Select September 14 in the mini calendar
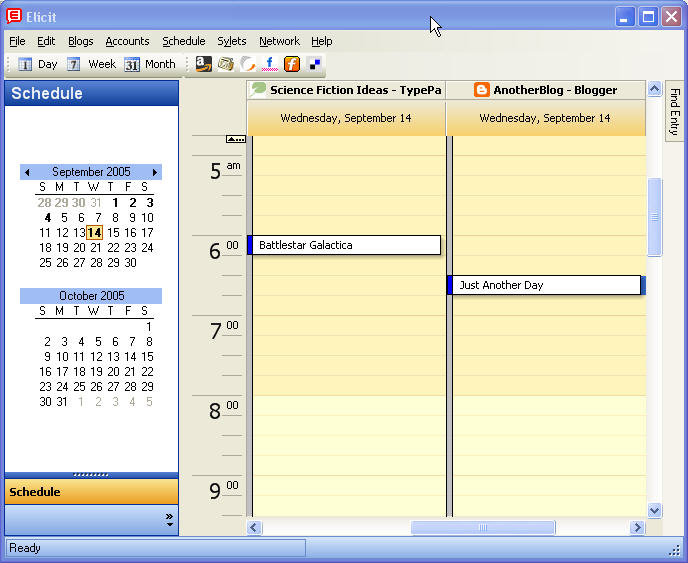 94,233
